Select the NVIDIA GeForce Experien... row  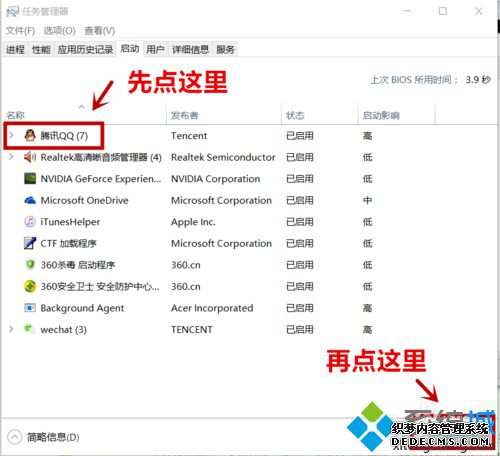pos(101,179)
